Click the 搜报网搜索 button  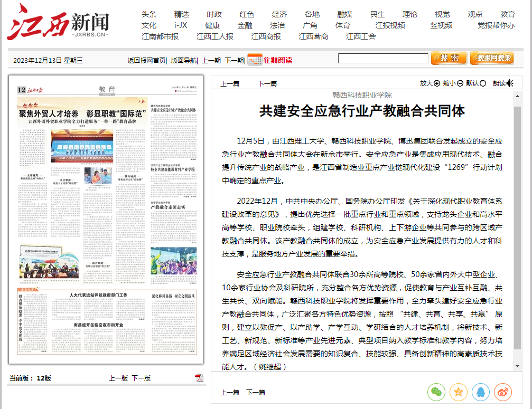pyautogui.click(x=491, y=58)
